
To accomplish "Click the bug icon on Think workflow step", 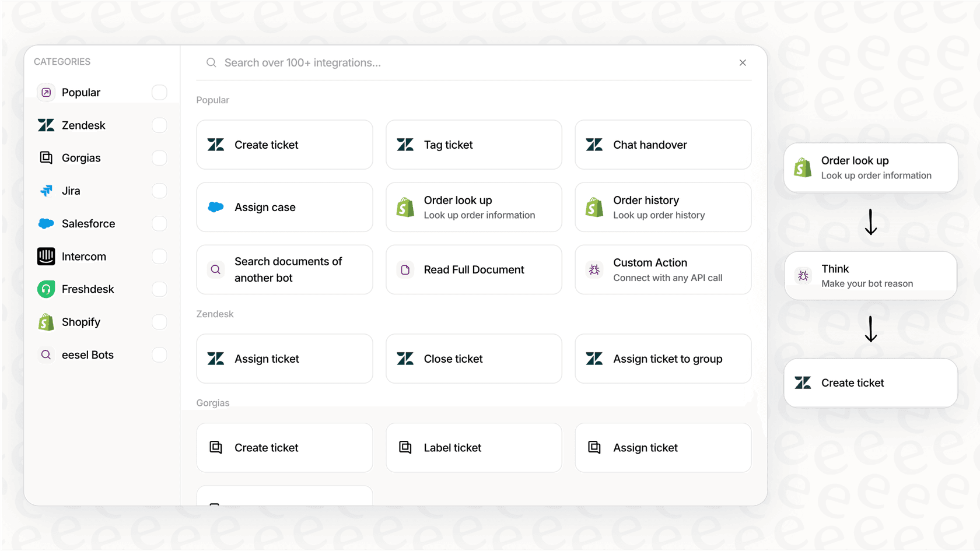I will click(803, 276).
